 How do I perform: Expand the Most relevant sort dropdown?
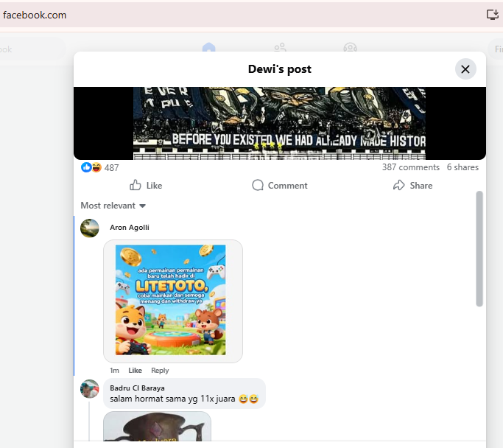point(113,206)
